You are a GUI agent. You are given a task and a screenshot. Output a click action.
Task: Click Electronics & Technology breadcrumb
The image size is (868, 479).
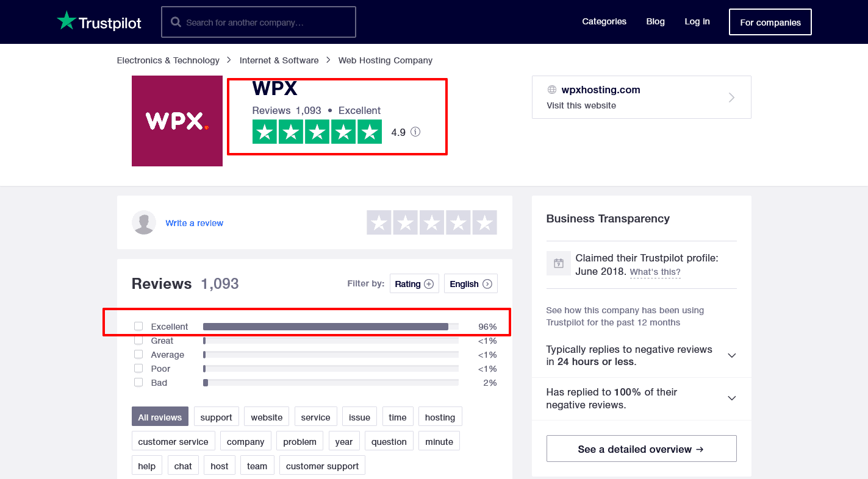168,60
